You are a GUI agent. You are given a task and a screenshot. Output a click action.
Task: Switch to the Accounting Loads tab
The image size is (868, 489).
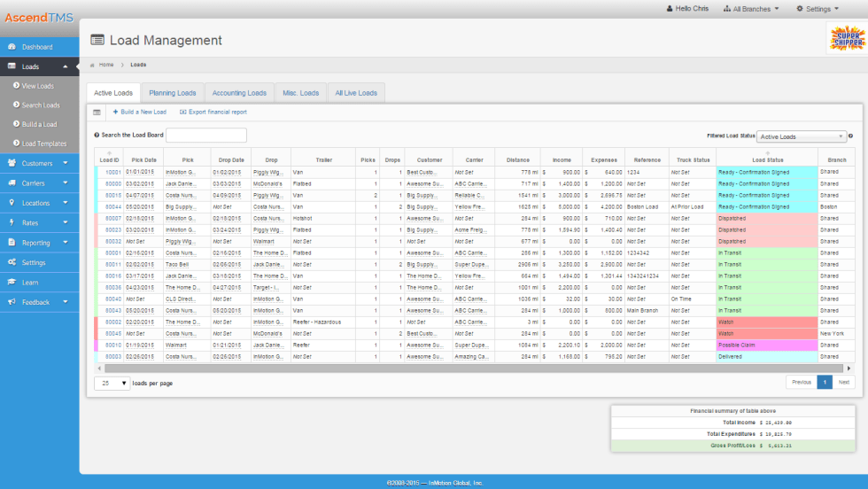pos(239,93)
